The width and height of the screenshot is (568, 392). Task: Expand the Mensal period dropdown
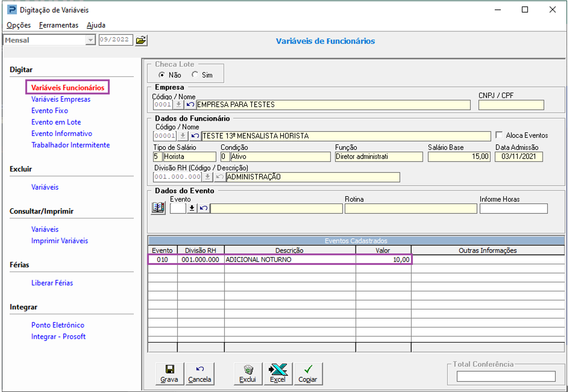click(91, 40)
